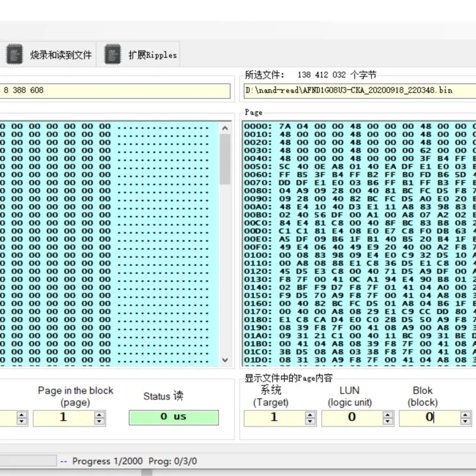Click the left hex view scrollbar thumb
The width and height of the screenshot is (476, 476).
click(225, 158)
